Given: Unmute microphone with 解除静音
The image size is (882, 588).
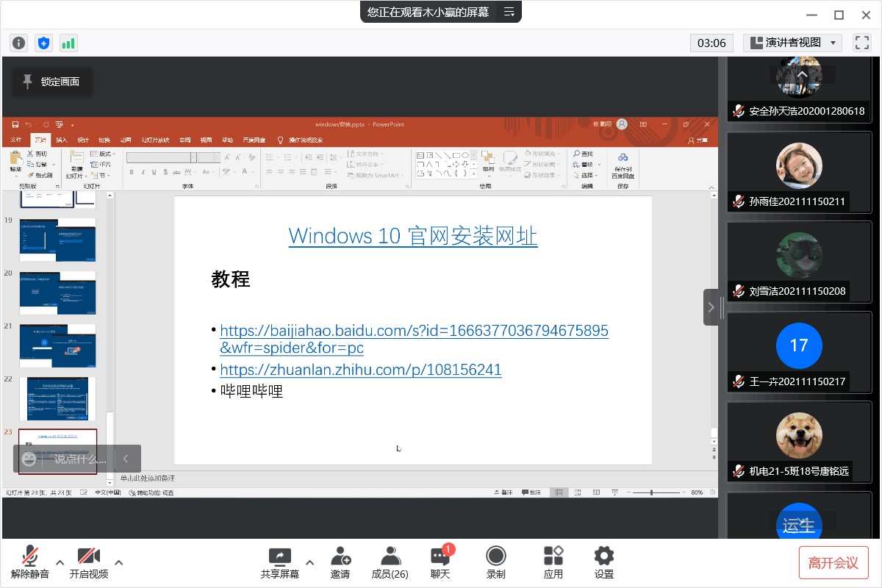Looking at the screenshot, I should coord(30,563).
